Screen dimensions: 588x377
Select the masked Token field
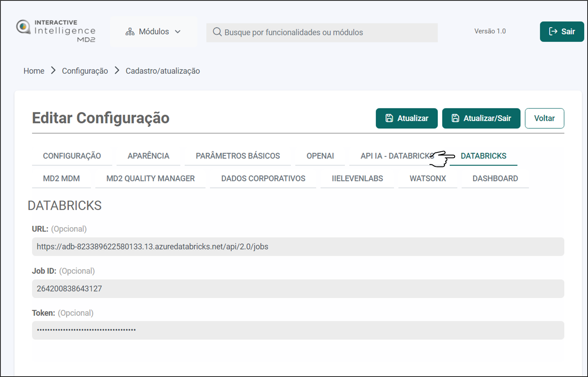coord(298,330)
